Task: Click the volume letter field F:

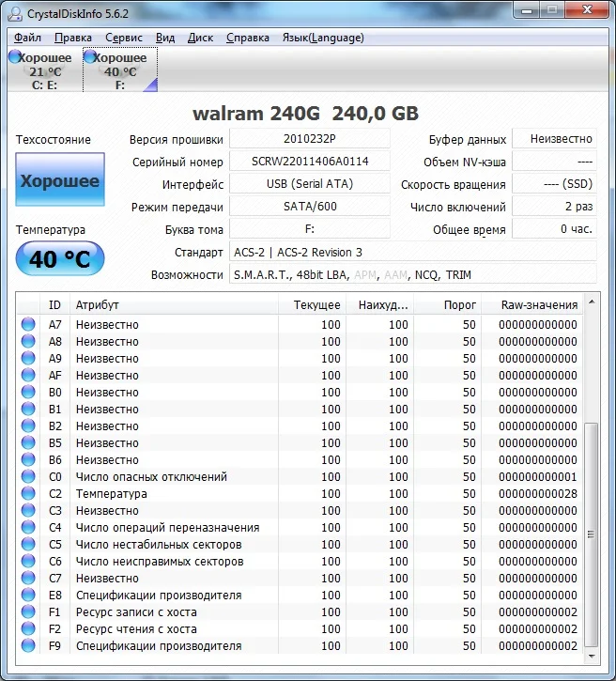Action: tap(310, 229)
